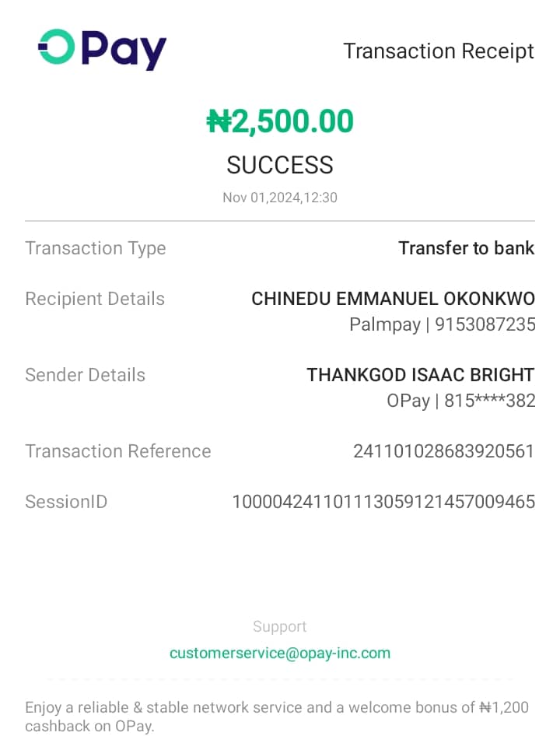
Task: Click the ₦1,200 cashback promo text
Action: [277, 716]
